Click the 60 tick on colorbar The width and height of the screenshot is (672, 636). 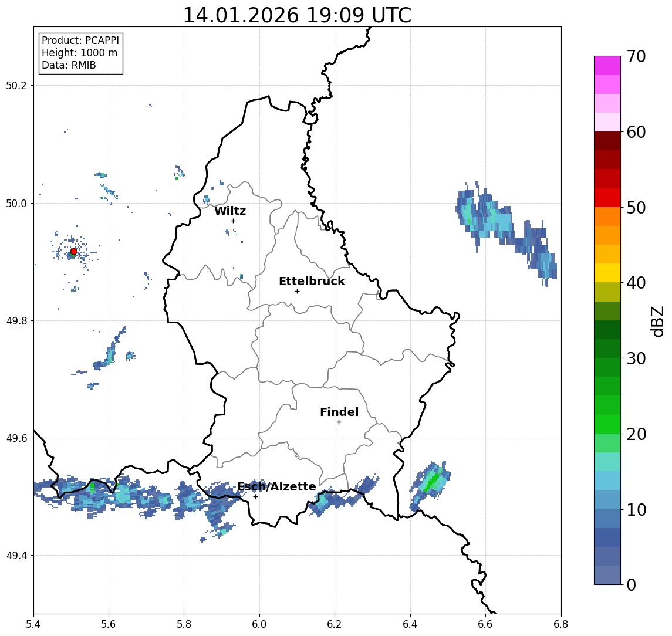(636, 132)
